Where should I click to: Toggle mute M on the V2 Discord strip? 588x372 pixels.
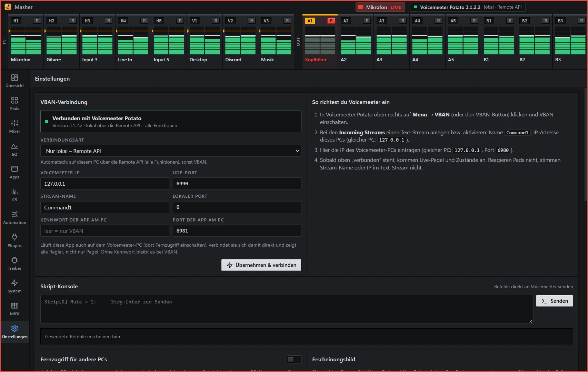pyautogui.click(x=252, y=21)
